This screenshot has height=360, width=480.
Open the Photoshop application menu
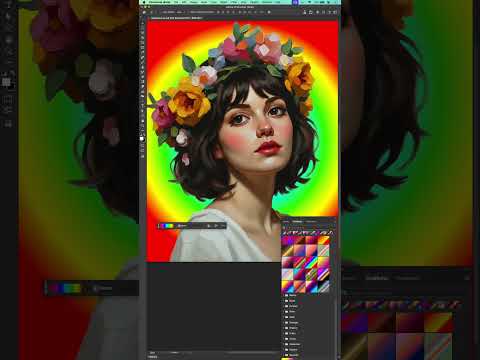[x=159, y=2]
